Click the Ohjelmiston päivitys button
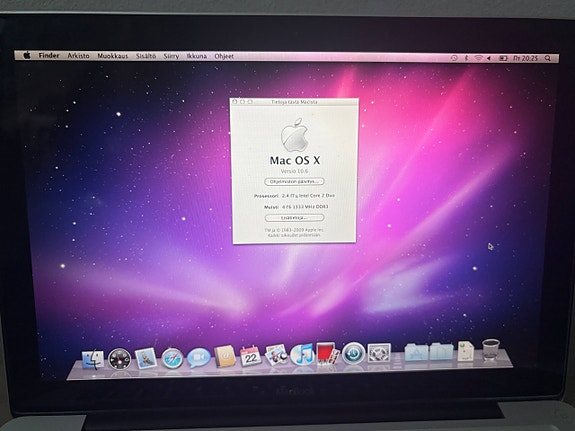The width and height of the screenshot is (575, 431). (x=294, y=182)
